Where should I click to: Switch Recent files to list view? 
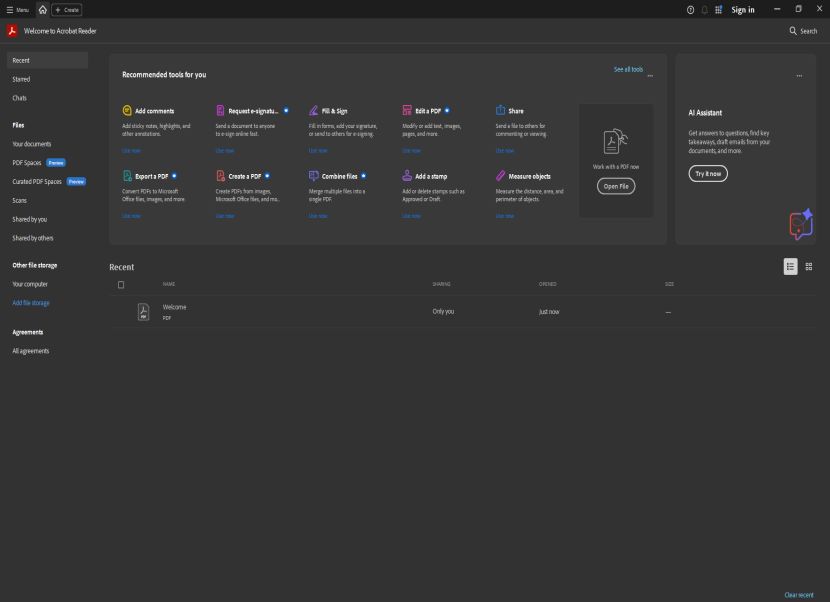click(x=790, y=266)
